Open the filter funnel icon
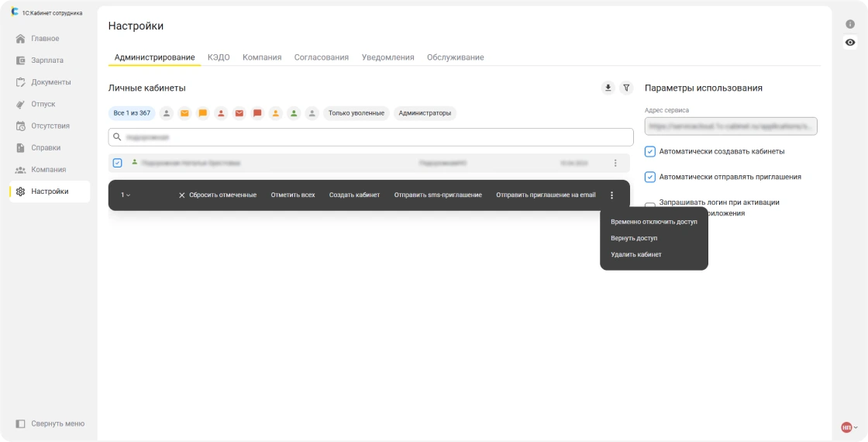This screenshot has width=868, height=442. [x=627, y=88]
